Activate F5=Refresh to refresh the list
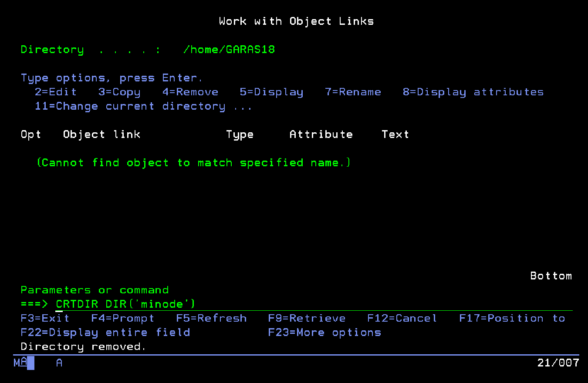The height and width of the screenshot is (383, 588). tap(211, 318)
